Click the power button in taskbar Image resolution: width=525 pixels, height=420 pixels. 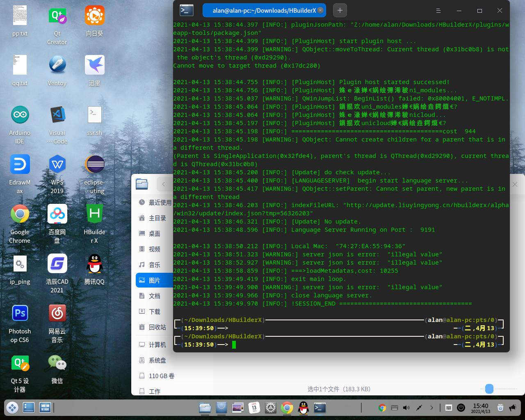[x=461, y=408]
